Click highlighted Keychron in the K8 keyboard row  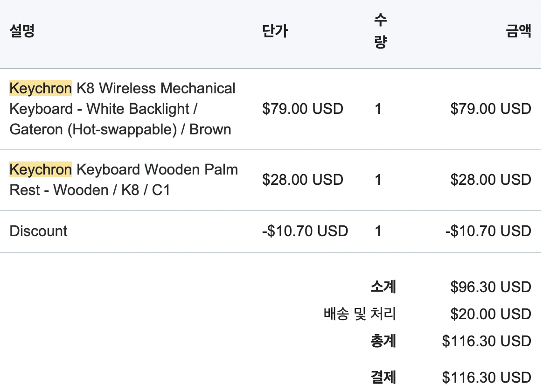click(x=41, y=88)
